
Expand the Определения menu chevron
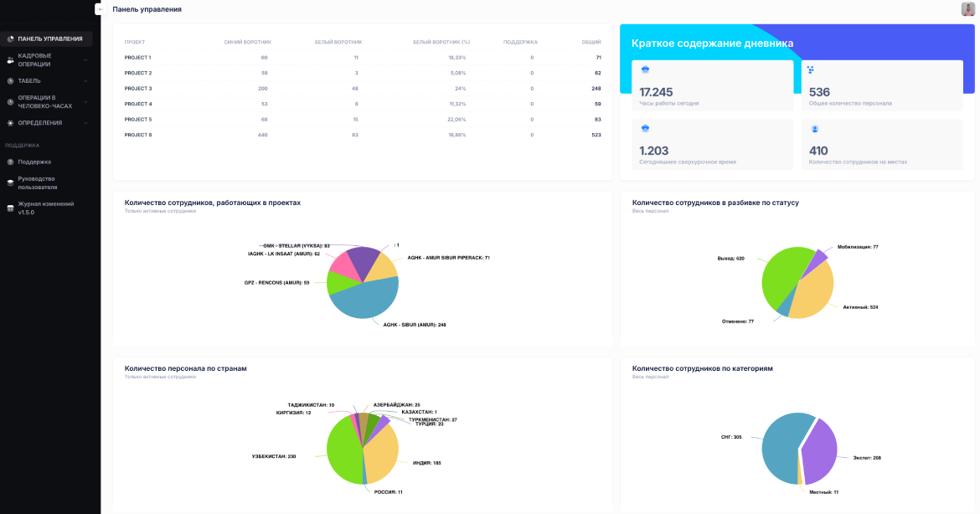click(x=85, y=123)
